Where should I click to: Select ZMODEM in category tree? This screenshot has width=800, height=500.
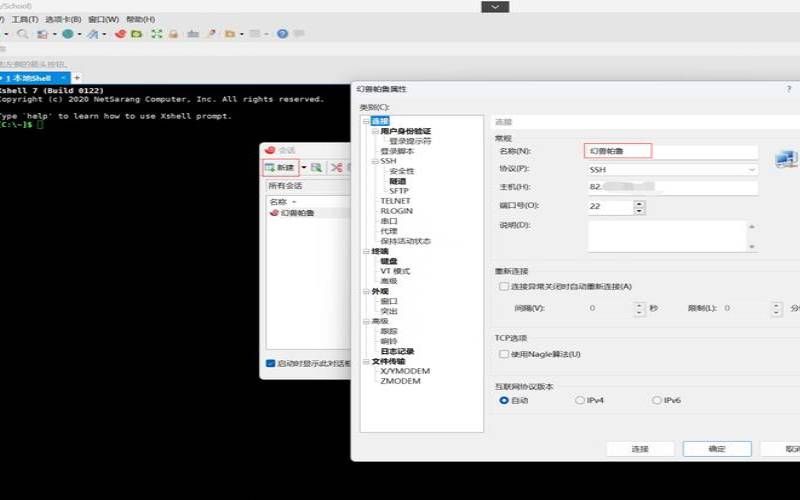401,381
